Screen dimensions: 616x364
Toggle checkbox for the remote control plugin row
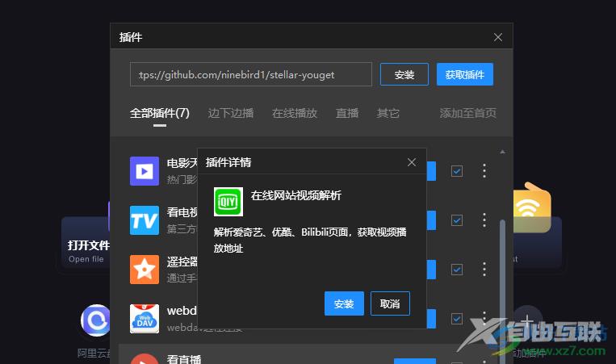click(456, 270)
